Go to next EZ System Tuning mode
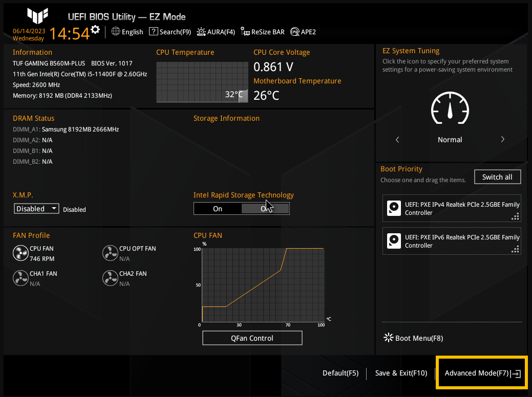The width and height of the screenshot is (532, 397). click(x=502, y=139)
